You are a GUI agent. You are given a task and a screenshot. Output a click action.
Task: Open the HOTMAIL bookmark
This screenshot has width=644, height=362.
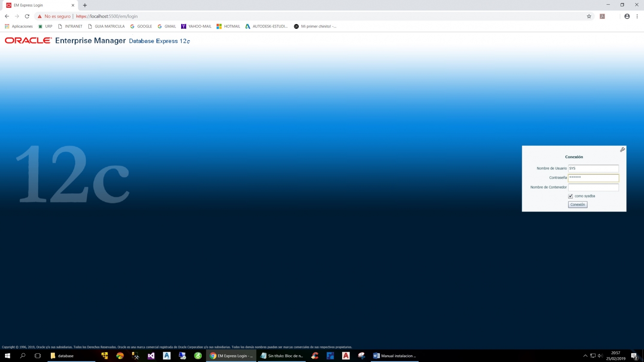pos(228,26)
